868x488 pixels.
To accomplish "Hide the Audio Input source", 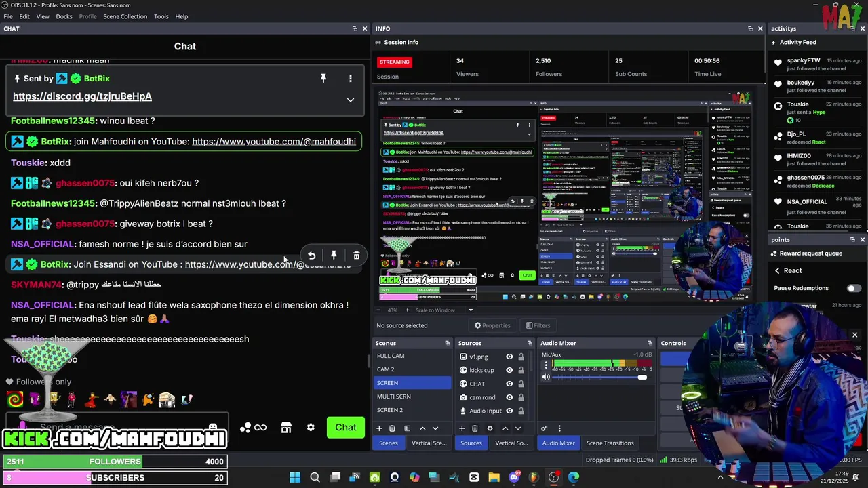I will [509, 411].
